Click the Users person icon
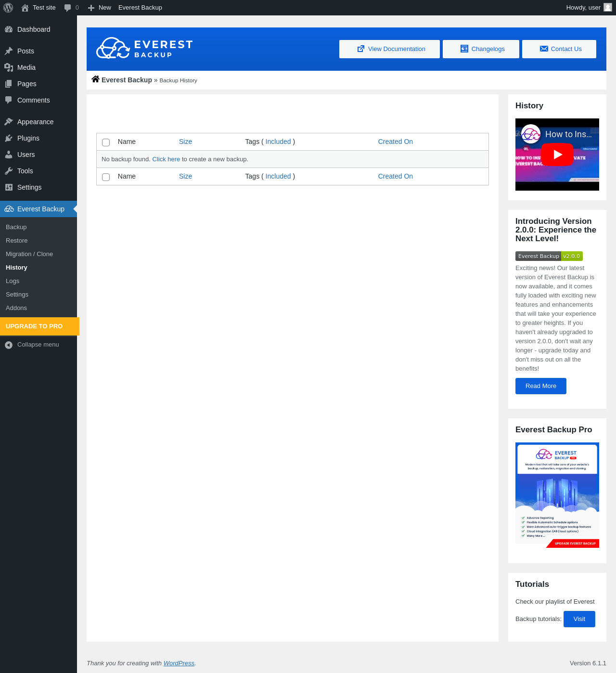The image size is (616, 673). coord(9,155)
